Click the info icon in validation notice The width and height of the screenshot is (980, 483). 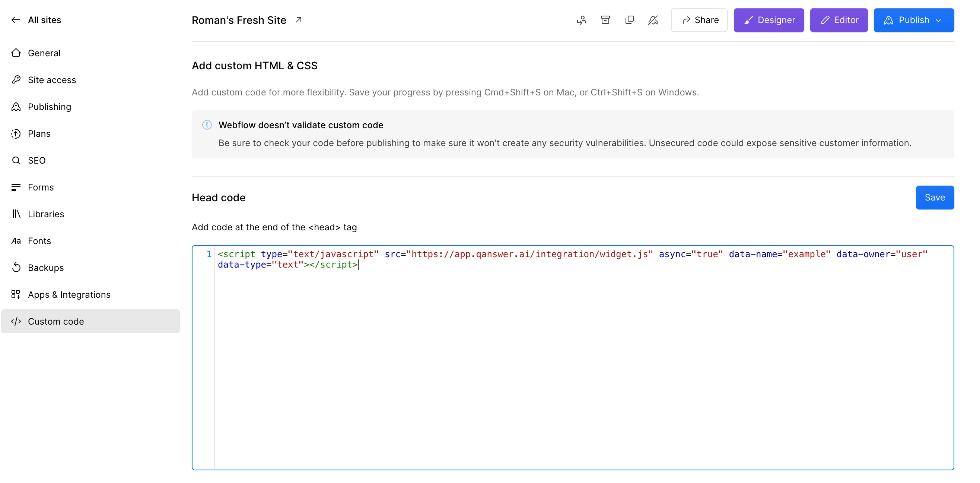click(x=207, y=125)
